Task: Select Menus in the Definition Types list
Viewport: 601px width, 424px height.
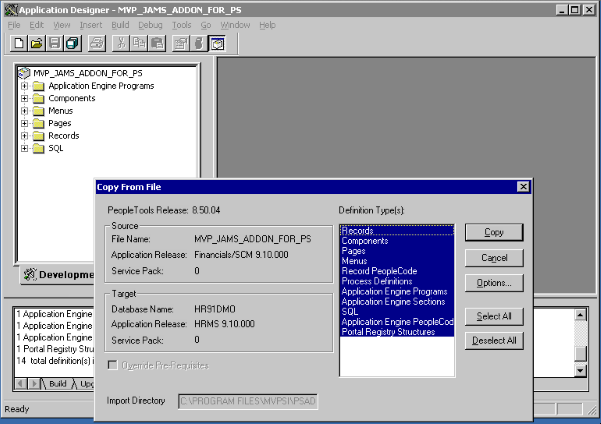Action: pos(397,261)
